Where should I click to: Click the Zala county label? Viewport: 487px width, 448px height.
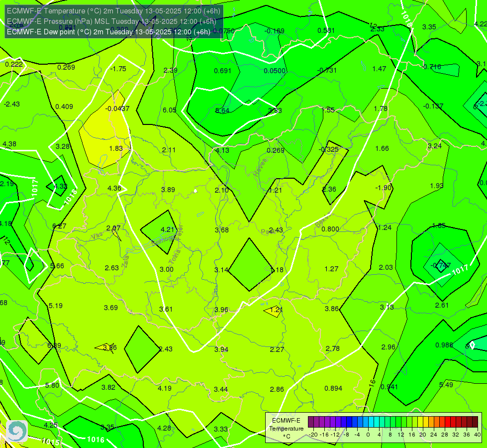pyautogui.click(x=125, y=262)
